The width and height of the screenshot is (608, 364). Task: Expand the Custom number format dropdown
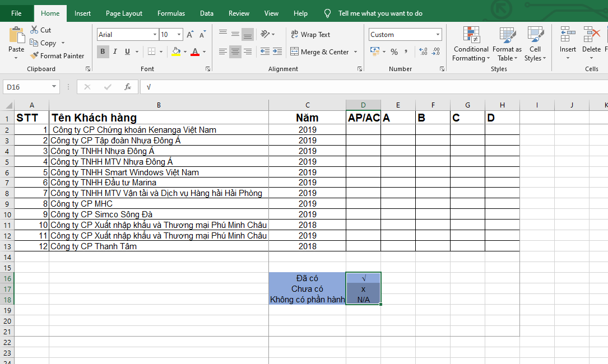point(438,35)
